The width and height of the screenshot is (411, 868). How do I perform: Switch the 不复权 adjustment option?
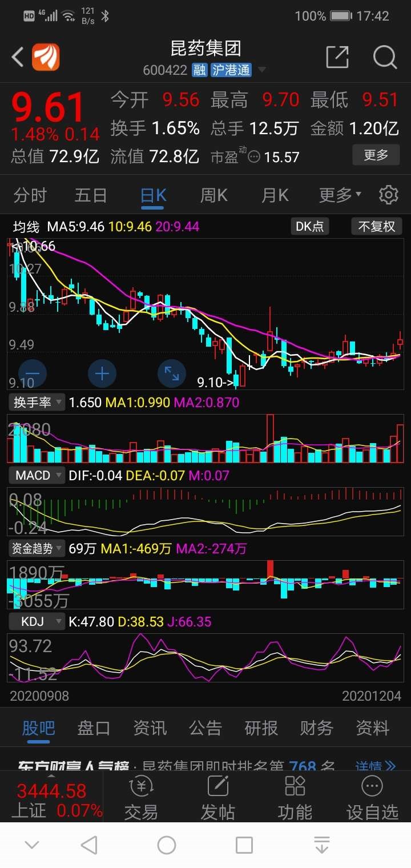click(377, 227)
